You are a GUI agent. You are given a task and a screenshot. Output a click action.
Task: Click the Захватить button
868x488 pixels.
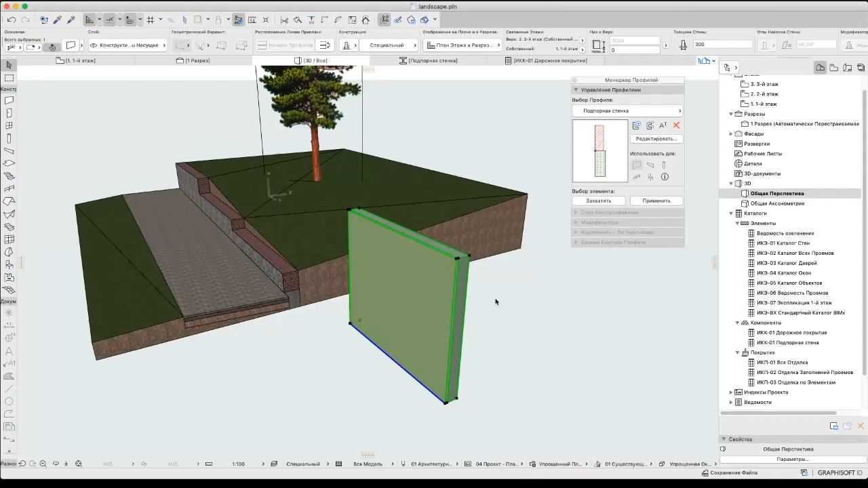click(x=599, y=201)
